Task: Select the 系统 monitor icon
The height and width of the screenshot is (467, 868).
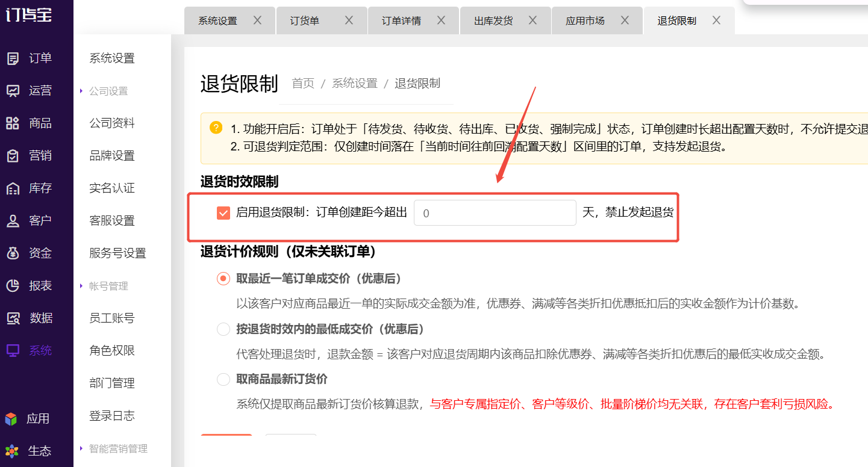Action: tap(13, 351)
